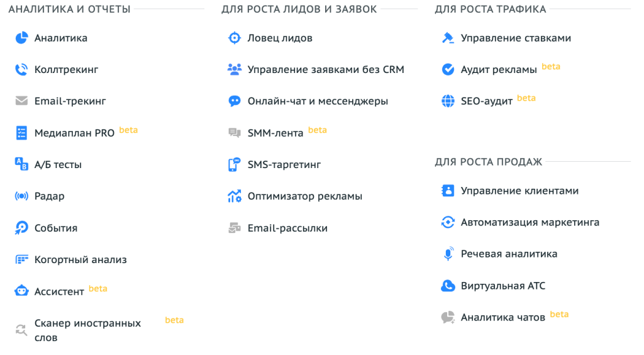Click the Радар signal icon

pos(21,196)
